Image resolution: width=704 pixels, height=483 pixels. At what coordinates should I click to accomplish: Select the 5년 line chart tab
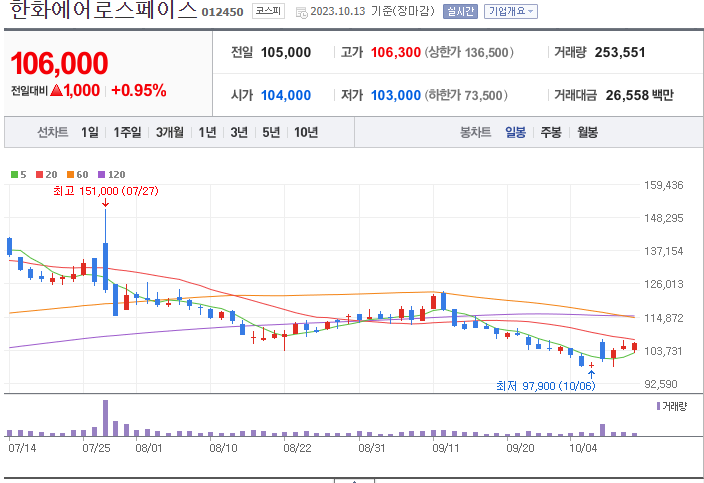pos(271,132)
